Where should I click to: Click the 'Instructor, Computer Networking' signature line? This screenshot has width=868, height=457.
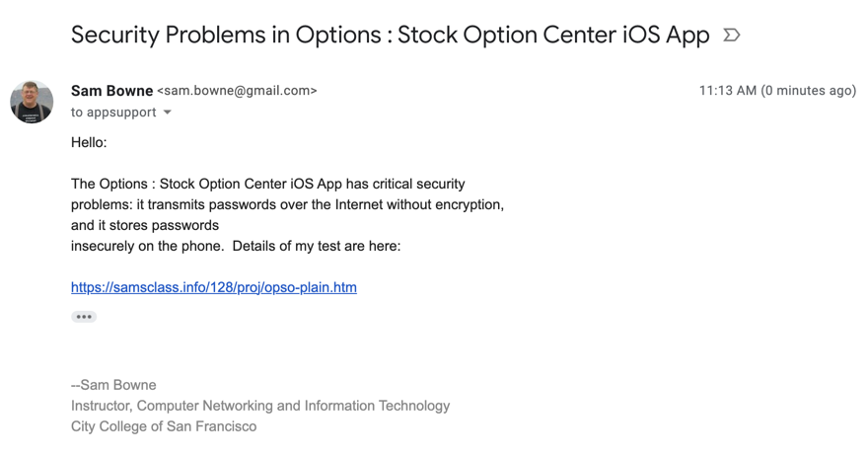pyautogui.click(x=260, y=406)
